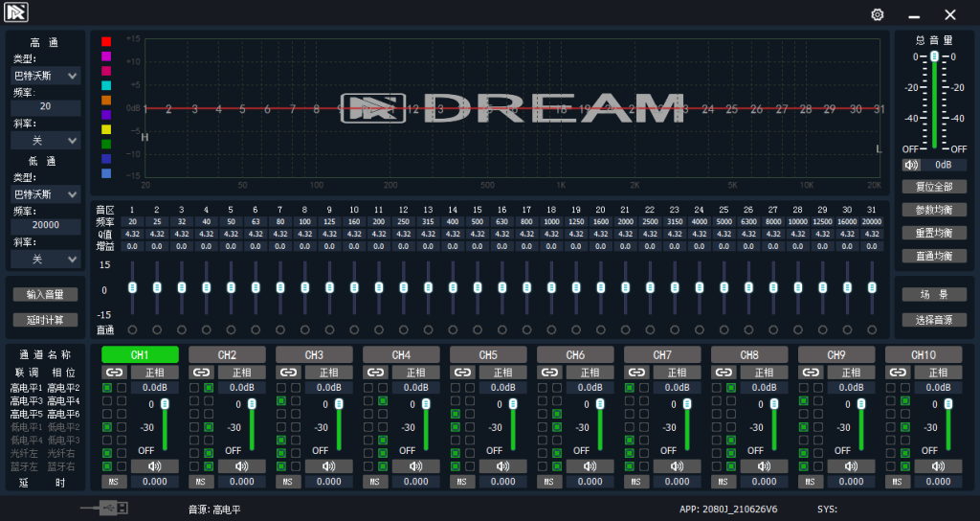Open high-pass filter type dropdown
This screenshot has width=980, height=521.
[x=46, y=76]
